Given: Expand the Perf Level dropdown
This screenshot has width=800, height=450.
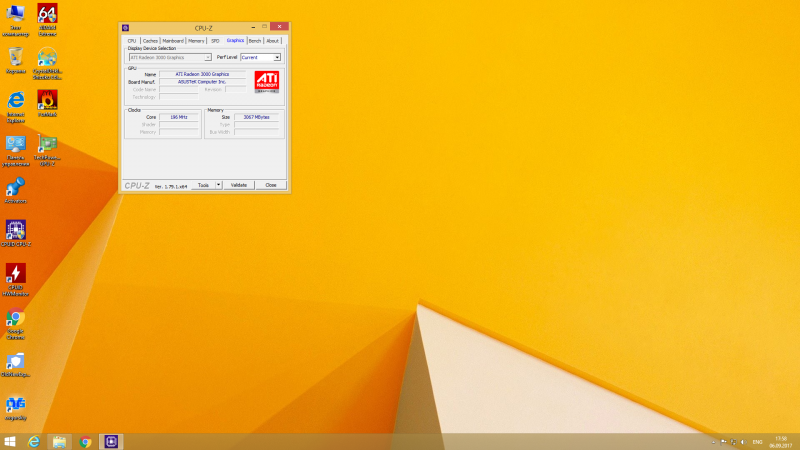Looking at the screenshot, I should (x=277, y=57).
